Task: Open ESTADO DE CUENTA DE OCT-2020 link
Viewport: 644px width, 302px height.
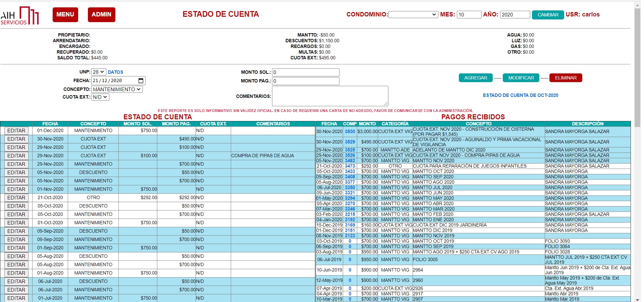Action: point(521,96)
